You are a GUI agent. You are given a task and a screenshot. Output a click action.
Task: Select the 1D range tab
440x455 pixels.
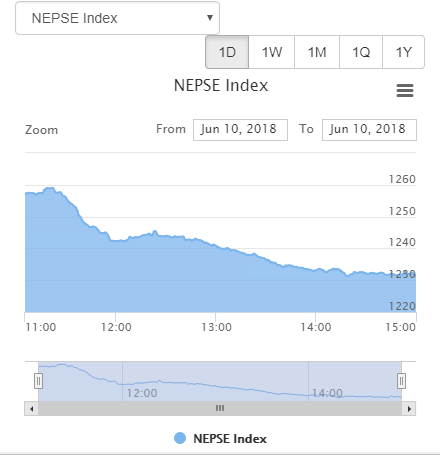(x=227, y=52)
